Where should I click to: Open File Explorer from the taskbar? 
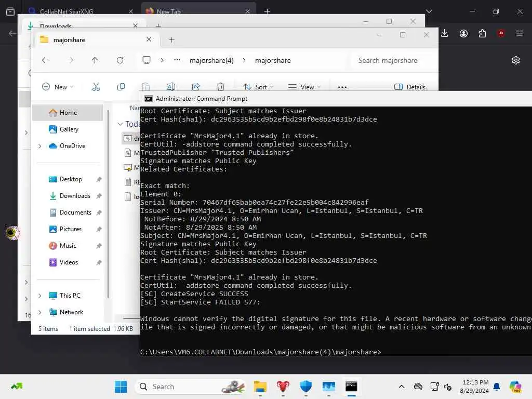coord(260,387)
